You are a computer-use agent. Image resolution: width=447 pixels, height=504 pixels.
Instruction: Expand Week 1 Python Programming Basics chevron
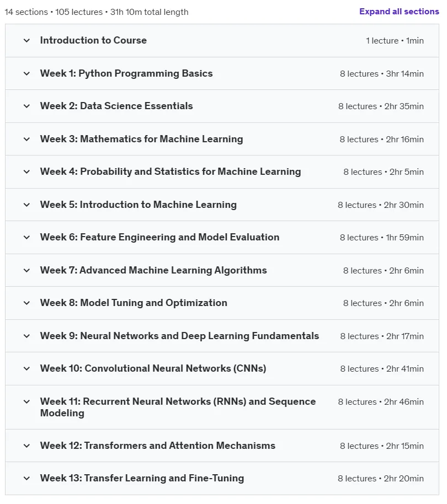pos(26,73)
